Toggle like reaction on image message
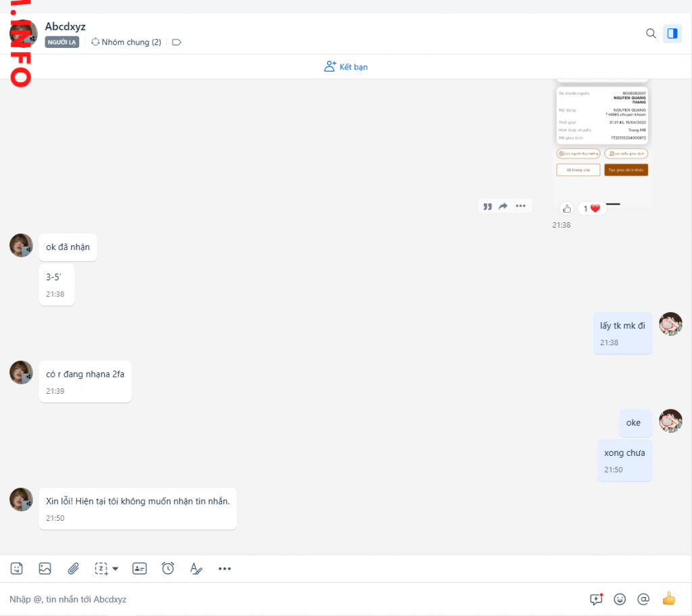This screenshot has width=692, height=616. (567, 209)
